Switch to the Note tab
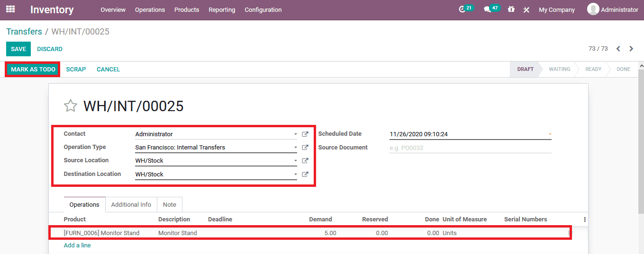The image size is (644, 254). coord(170,205)
